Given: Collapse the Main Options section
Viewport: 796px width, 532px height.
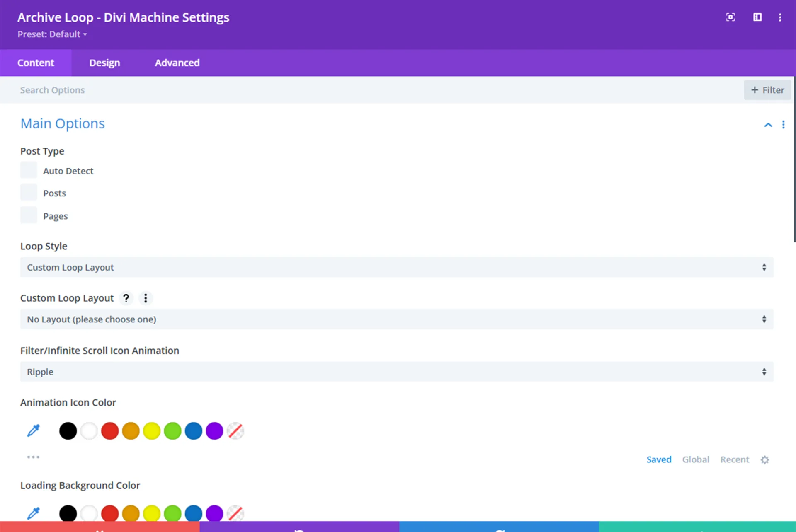Looking at the screenshot, I should [x=768, y=125].
